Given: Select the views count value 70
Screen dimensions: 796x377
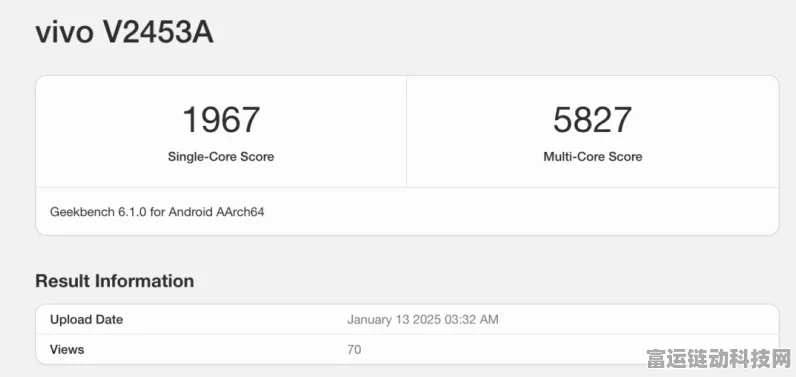Looking at the screenshot, I should [x=354, y=350].
